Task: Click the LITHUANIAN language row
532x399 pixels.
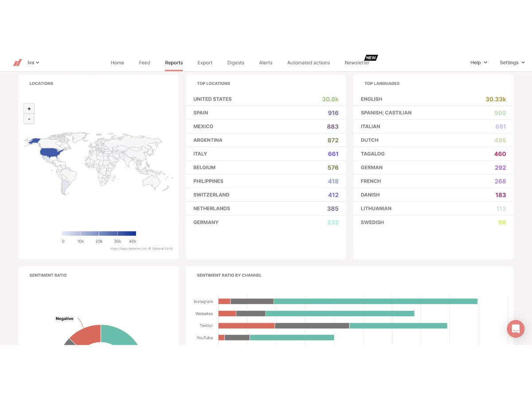Action: [x=433, y=208]
